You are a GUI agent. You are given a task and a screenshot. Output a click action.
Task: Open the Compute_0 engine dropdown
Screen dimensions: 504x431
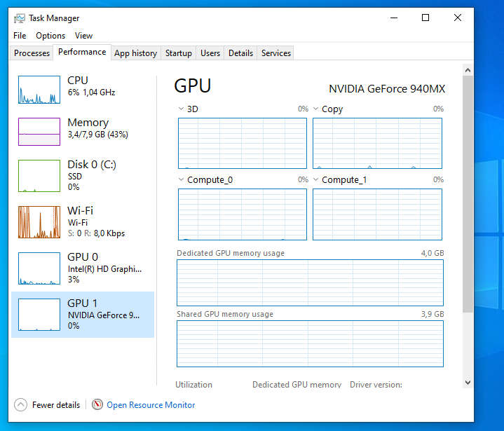(182, 180)
